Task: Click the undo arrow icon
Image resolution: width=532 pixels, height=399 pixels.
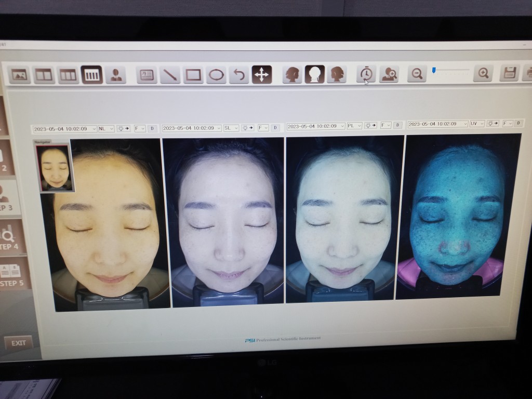Action: (239, 75)
